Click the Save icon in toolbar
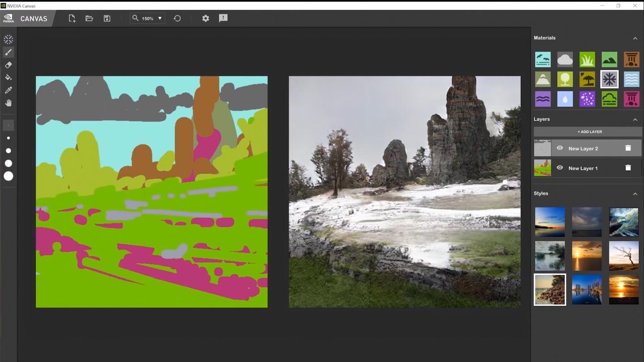644x362 pixels. 107,18
